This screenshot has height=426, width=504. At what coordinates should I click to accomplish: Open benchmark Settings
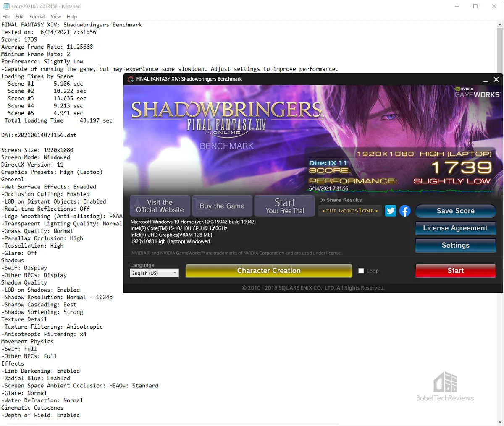(x=456, y=246)
